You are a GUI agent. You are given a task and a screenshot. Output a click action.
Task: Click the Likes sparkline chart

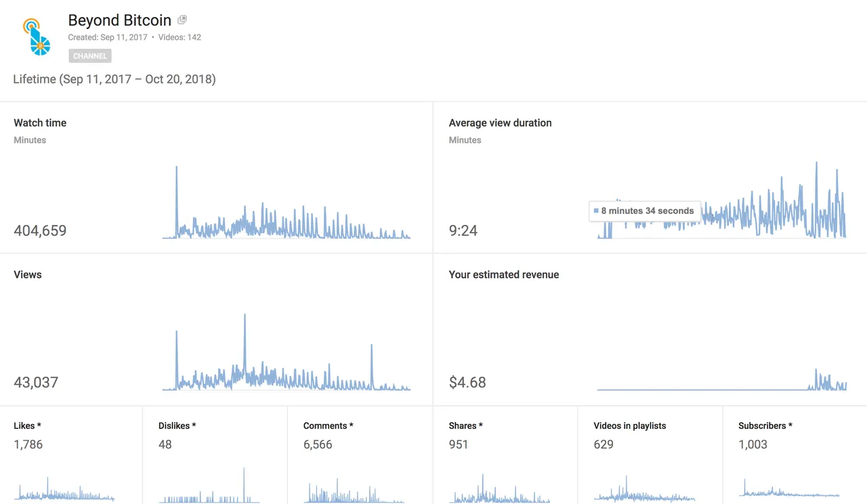click(64, 489)
